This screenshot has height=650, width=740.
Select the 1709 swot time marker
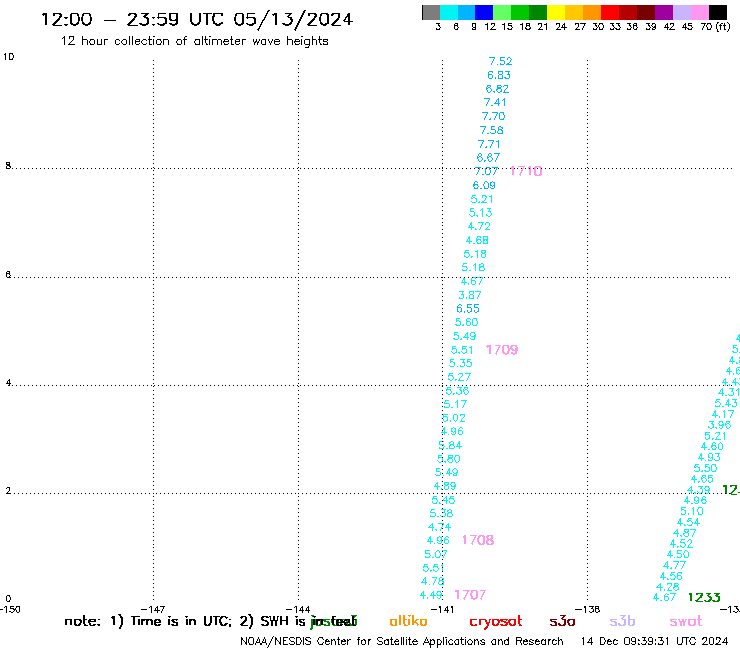coord(502,350)
